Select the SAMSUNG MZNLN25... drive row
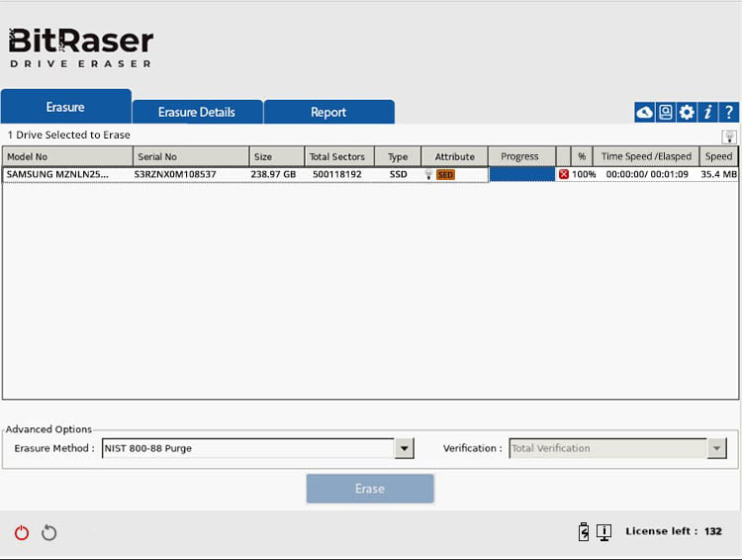 pos(371,174)
